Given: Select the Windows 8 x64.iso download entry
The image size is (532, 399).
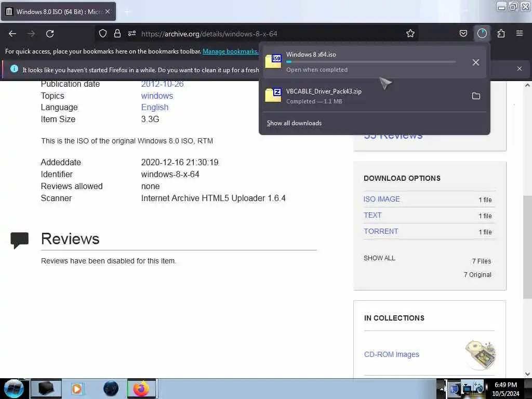Looking at the screenshot, I should point(374,62).
